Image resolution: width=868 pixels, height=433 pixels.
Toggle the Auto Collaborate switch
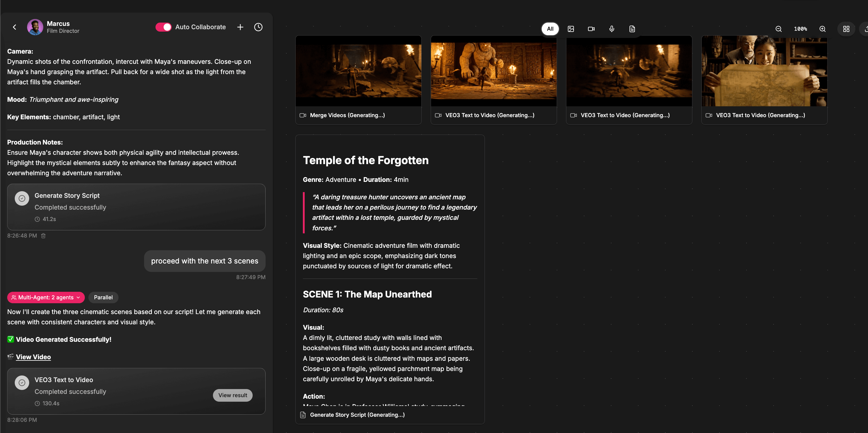(x=163, y=27)
